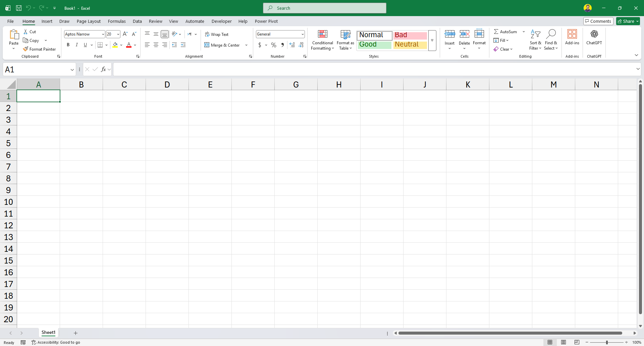Click Increase Decimal icon
This screenshot has width=644, height=346.
pyautogui.click(x=292, y=45)
